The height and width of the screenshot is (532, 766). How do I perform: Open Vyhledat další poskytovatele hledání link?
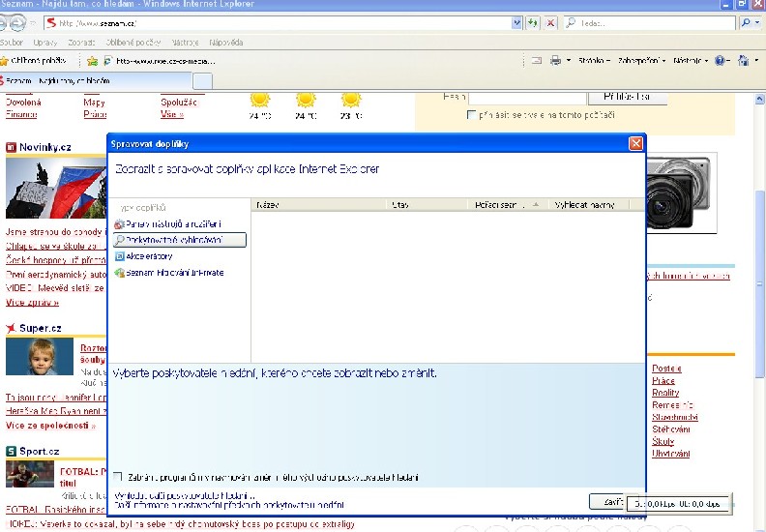pyautogui.click(x=184, y=496)
